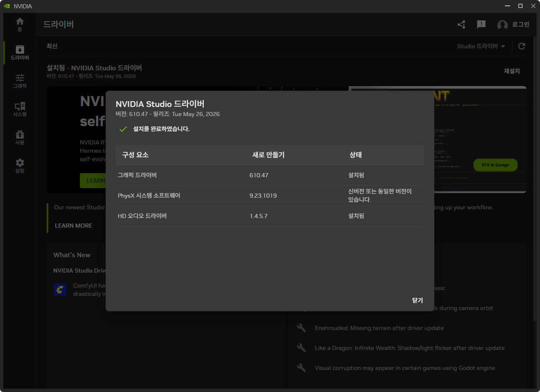Screen dimensions: 540x392
Task: Click version value 1.4.5.7
Action: [258, 216]
